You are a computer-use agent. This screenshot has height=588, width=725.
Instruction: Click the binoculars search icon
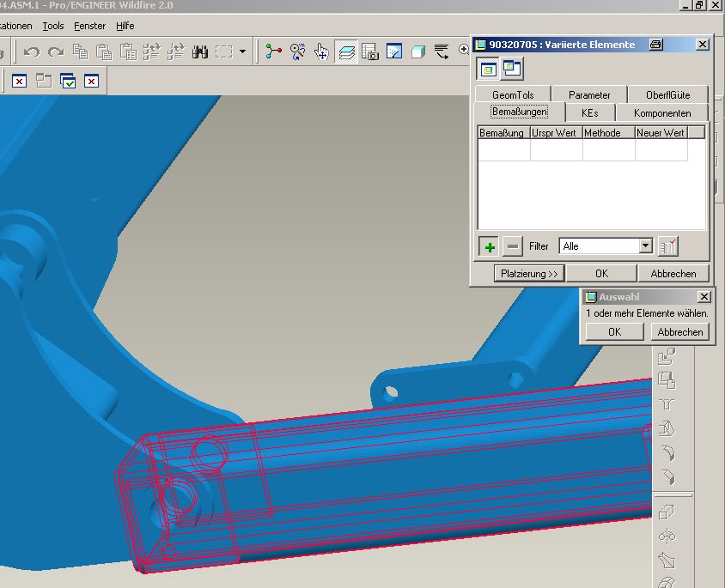pyautogui.click(x=199, y=52)
